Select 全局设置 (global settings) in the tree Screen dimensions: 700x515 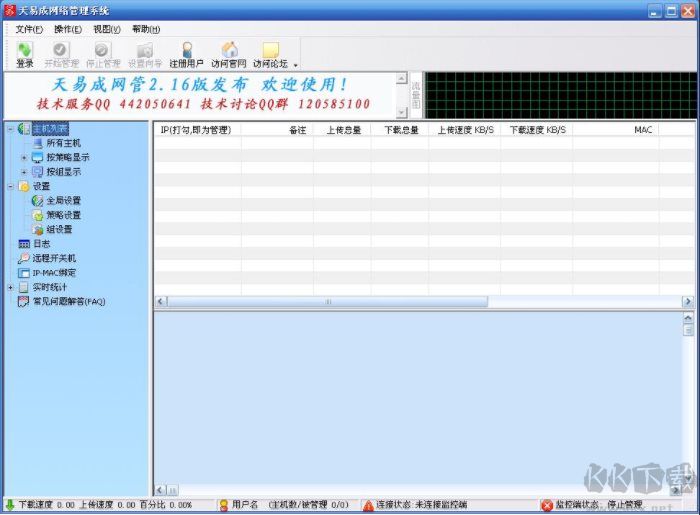point(63,200)
